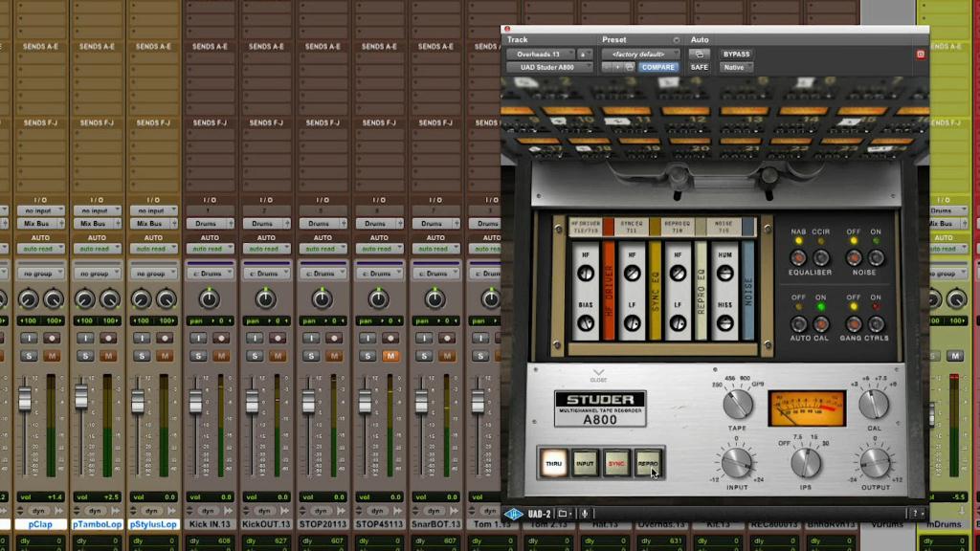Image resolution: width=980 pixels, height=551 pixels.
Task: Click the save preset icon beside COMPARE
Action: pos(630,67)
